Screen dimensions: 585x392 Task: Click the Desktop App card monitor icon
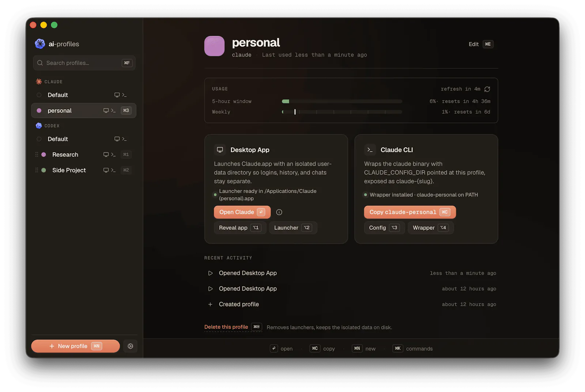pyautogui.click(x=220, y=150)
